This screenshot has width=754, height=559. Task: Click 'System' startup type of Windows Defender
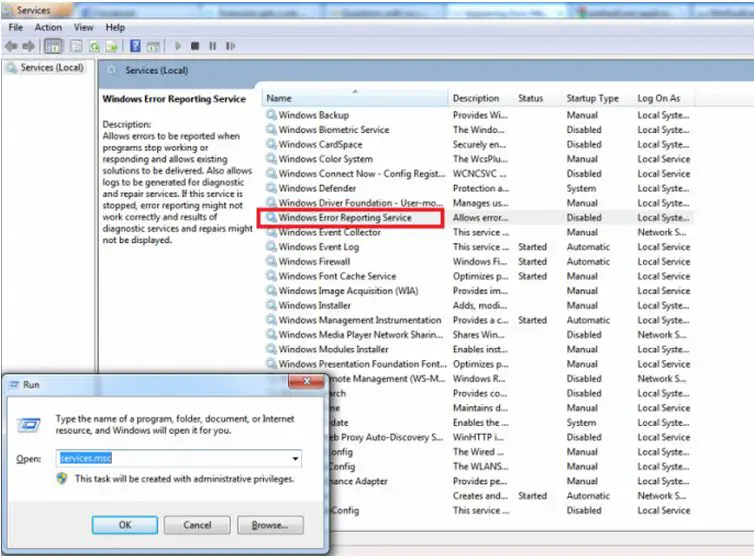[581, 188]
